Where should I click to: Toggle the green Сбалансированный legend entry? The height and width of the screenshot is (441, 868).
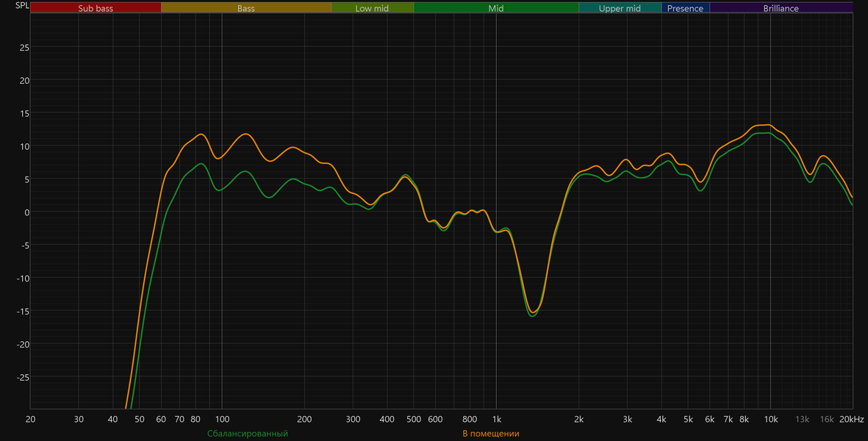248,434
